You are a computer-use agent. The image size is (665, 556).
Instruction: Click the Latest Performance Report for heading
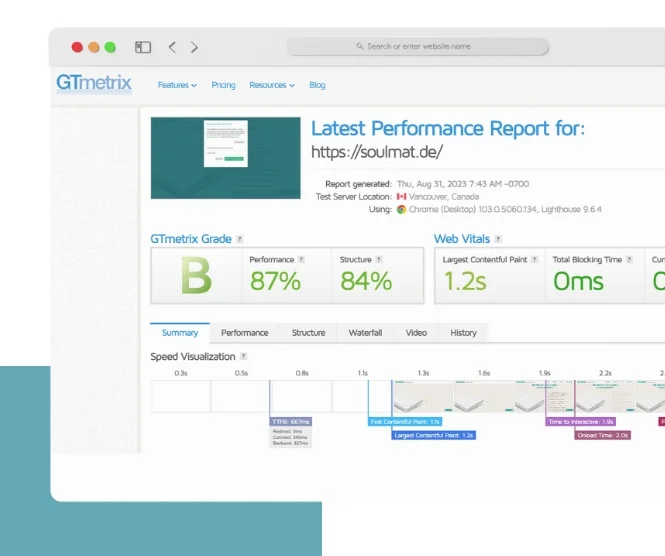click(x=448, y=128)
